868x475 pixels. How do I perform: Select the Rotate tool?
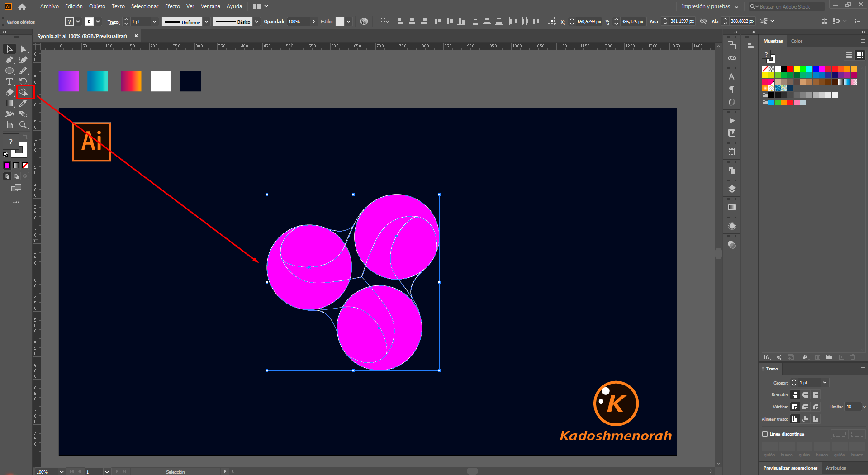click(x=23, y=81)
